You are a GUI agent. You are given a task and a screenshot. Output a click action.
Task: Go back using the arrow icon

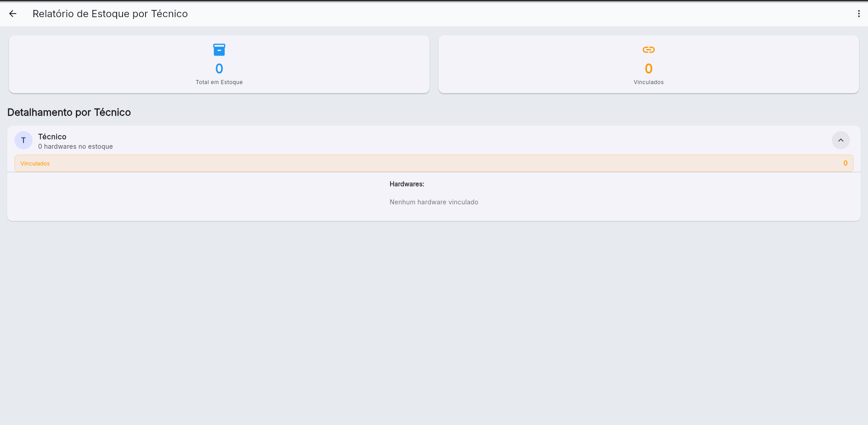(x=13, y=14)
